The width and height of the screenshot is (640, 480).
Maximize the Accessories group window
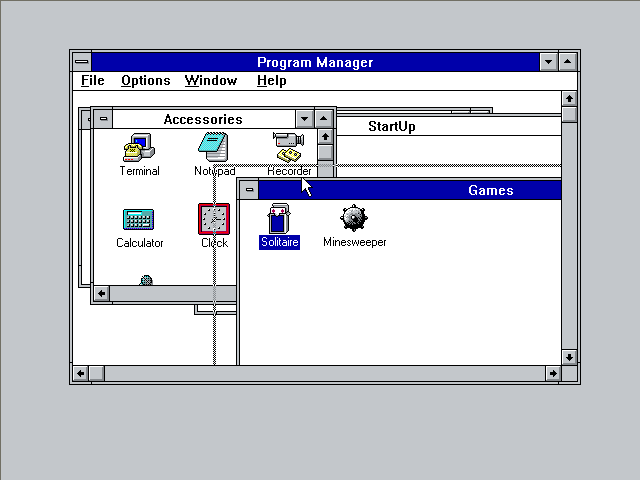coord(324,119)
